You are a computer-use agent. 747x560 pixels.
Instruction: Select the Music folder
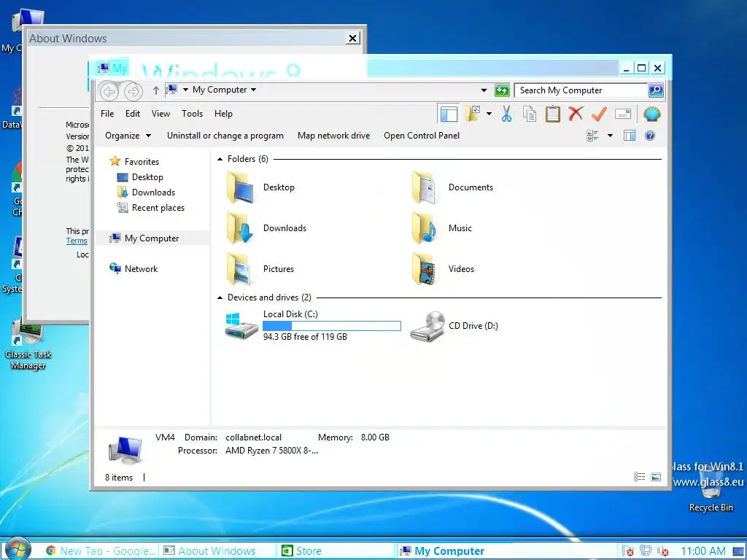[x=442, y=228]
